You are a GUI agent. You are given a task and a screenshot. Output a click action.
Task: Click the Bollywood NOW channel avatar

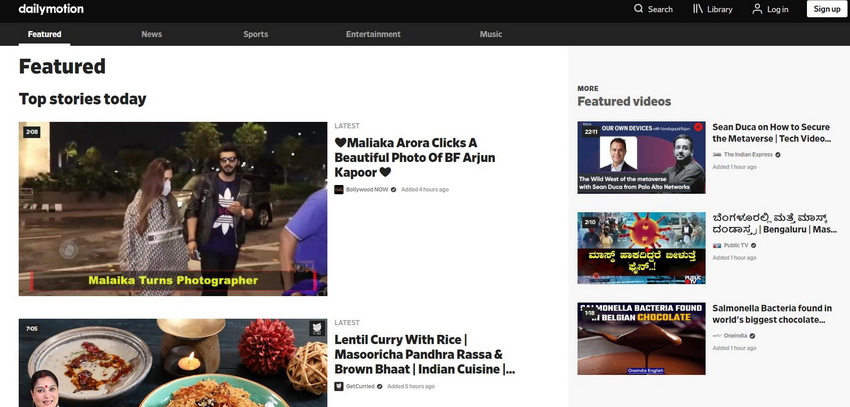pyautogui.click(x=339, y=189)
